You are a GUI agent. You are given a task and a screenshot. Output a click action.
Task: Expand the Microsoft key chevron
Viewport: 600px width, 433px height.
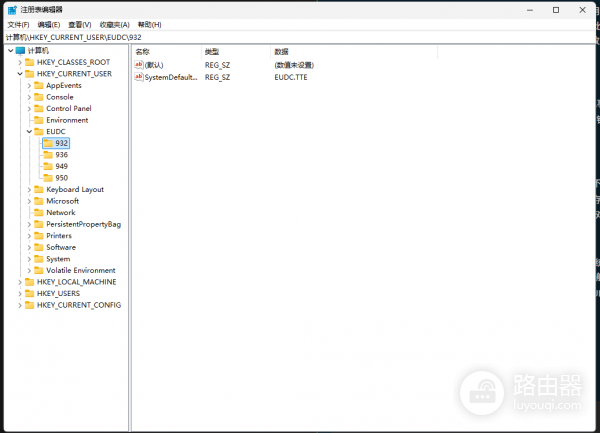[29, 201]
